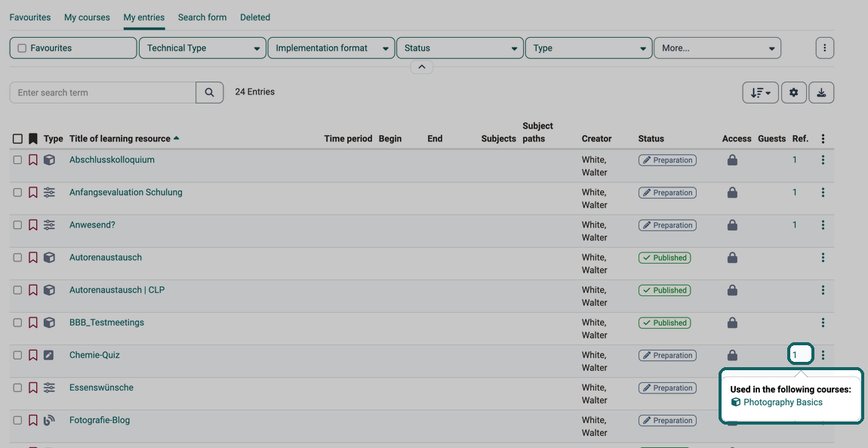This screenshot has height=448, width=868.
Task: Select the Abschlusskolloquium row checkbox
Action: (17, 160)
